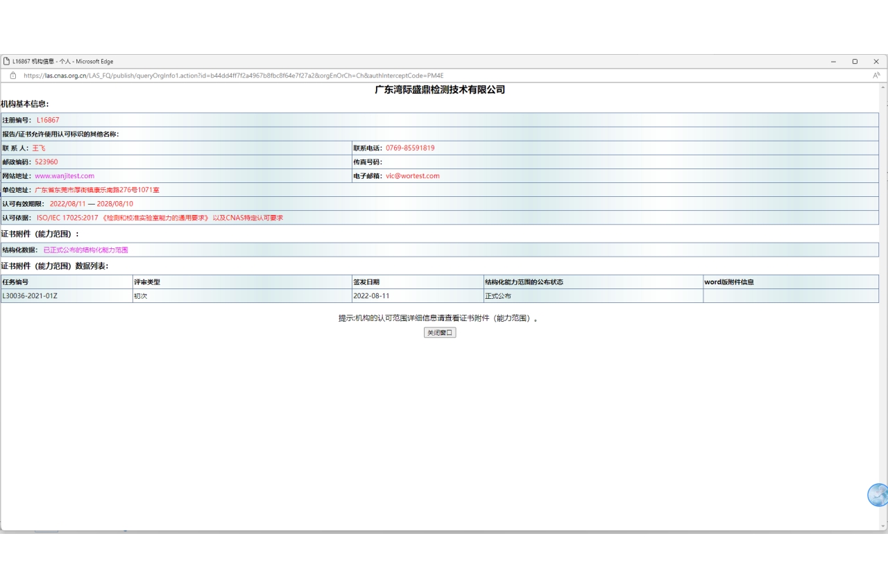This screenshot has width=888, height=588.
Task: Click the URL in the address bar
Action: (233, 76)
